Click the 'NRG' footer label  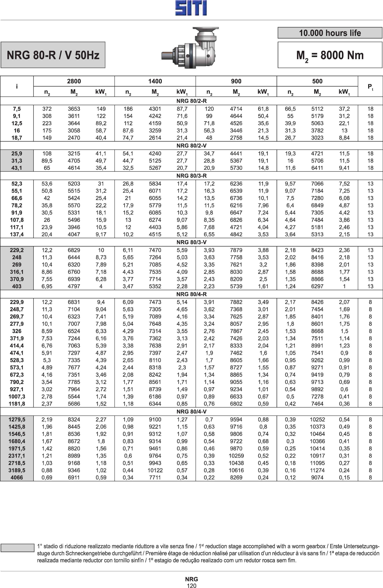coord(191,579)
